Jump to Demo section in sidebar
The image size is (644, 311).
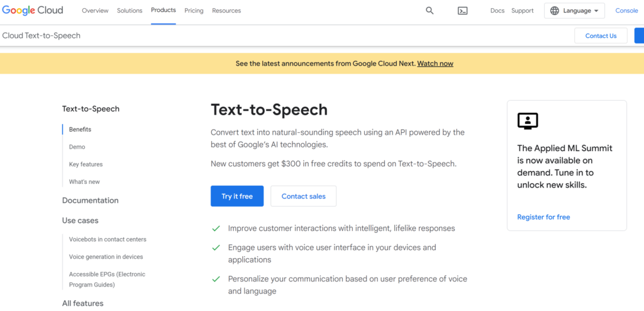[x=77, y=147]
